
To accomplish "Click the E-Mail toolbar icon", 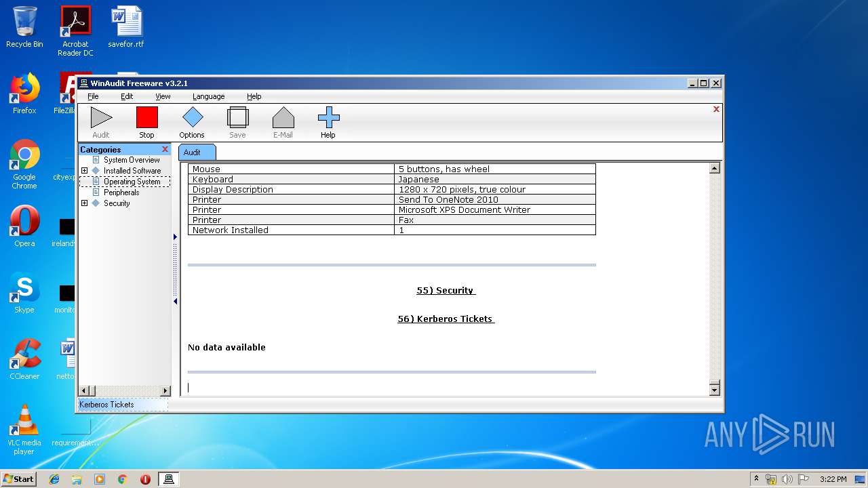I will pos(283,122).
